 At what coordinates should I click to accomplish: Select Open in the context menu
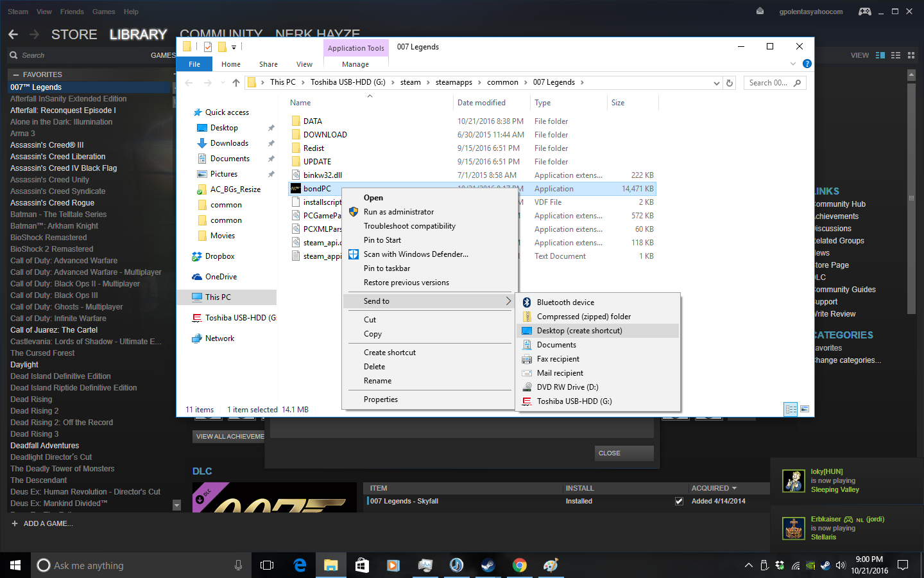coord(373,198)
